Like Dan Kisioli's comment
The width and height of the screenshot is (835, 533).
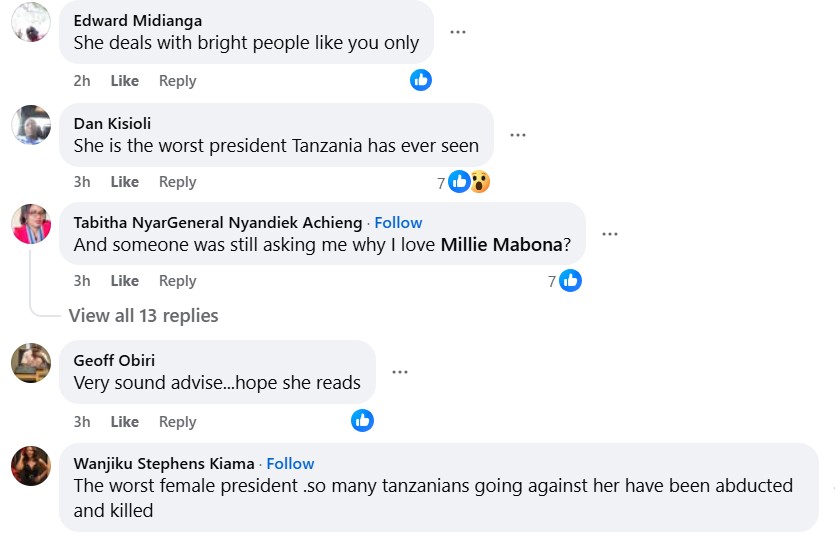(x=125, y=182)
